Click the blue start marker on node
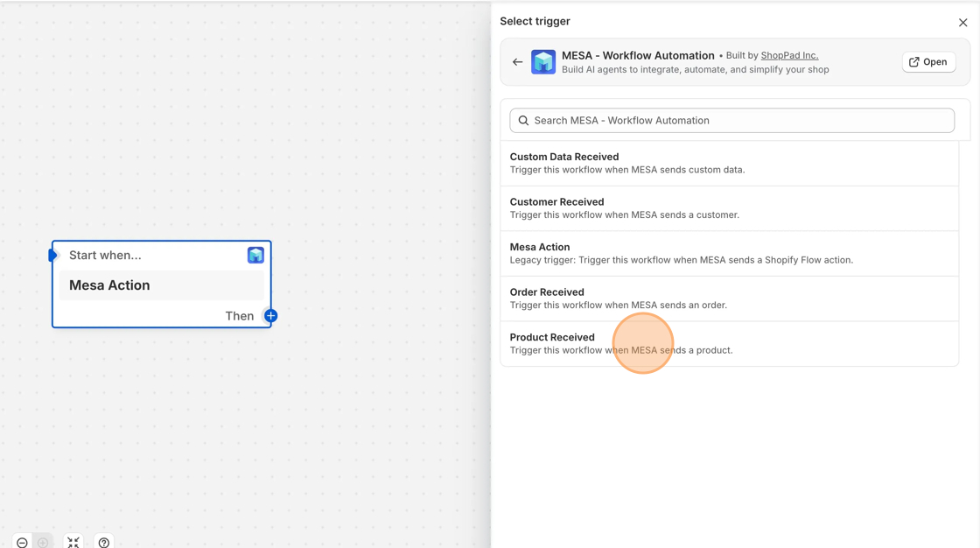Viewport: 980px width, 548px height. coord(52,256)
